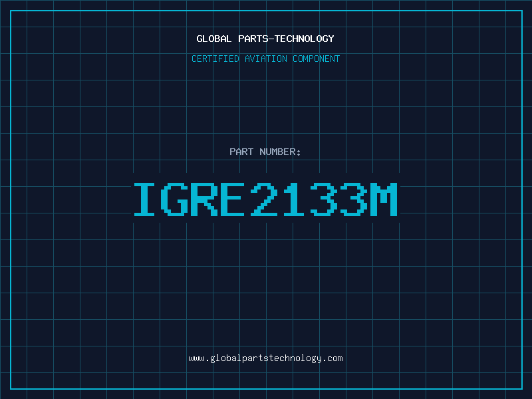Click the letter I in the part number
Viewport: 532px width, 399px height.
(147, 199)
